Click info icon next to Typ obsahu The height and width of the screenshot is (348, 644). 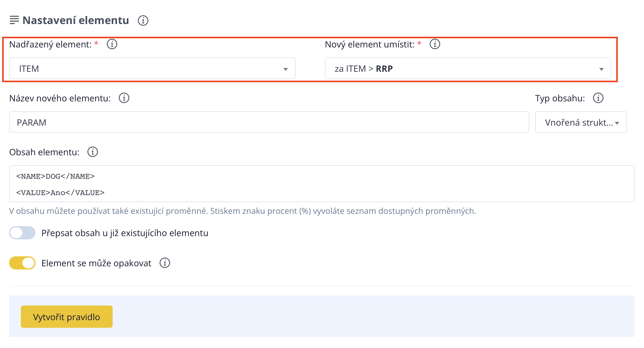[x=598, y=98]
